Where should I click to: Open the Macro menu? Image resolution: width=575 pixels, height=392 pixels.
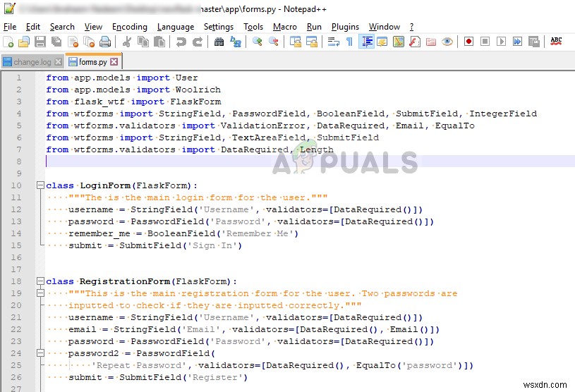[284, 27]
